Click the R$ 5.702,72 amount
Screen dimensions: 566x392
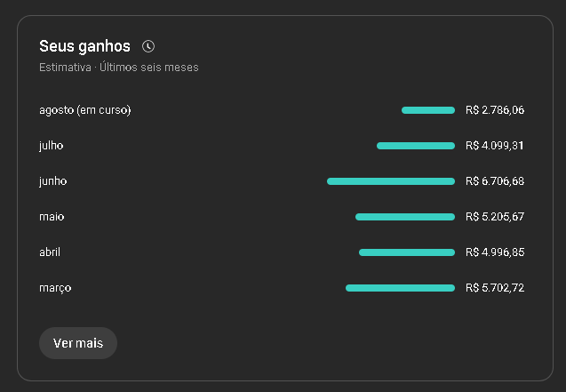tap(494, 288)
